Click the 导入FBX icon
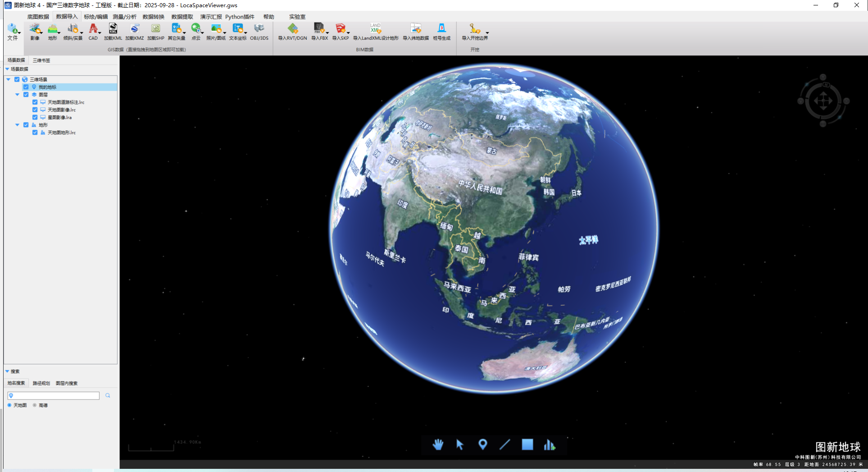This screenshot has width=868, height=472. coord(318,29)
